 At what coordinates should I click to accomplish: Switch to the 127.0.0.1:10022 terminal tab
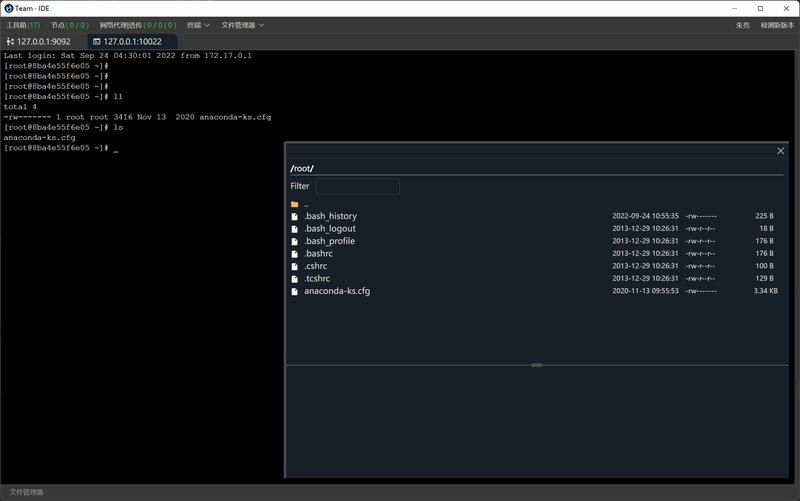click(132, 42)
